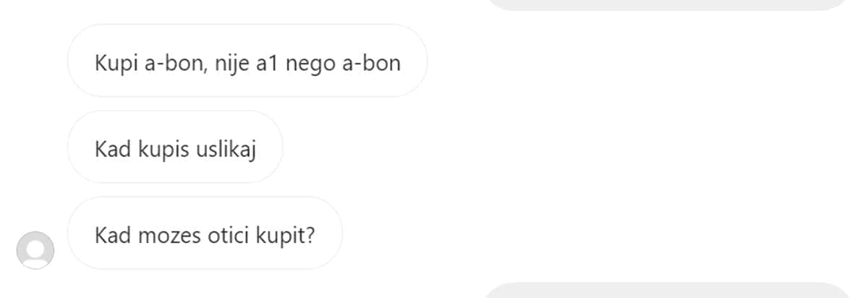This screenshot has height=298, width=868.
Task: Open the sender's gray profile avatar
Action: point(35,251)
